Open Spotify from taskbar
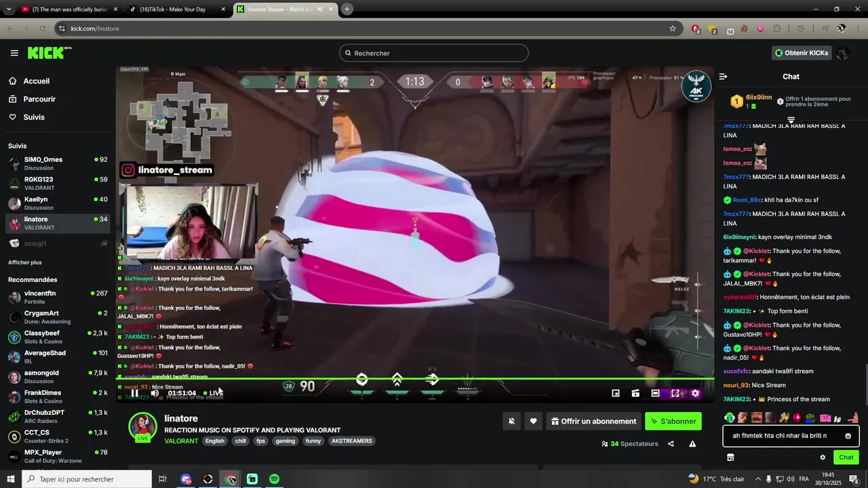Image resolution: width=868 pixels, height=488 pixels. (274, 479)
